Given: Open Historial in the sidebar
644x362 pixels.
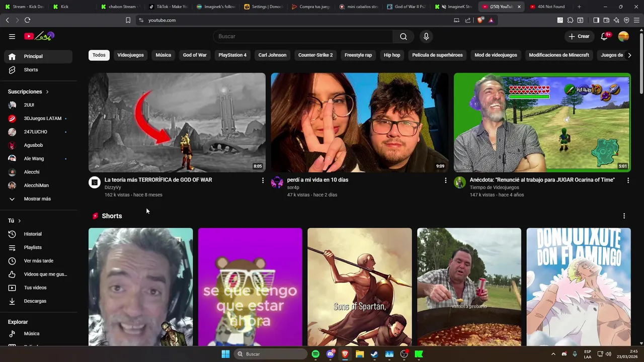Looking at the screenshot, I should 38,234.
